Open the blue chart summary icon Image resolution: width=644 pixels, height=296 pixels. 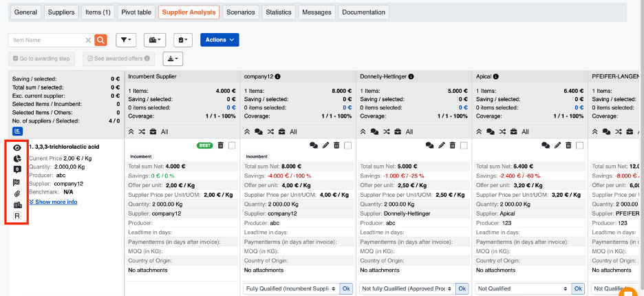[17, 131]
